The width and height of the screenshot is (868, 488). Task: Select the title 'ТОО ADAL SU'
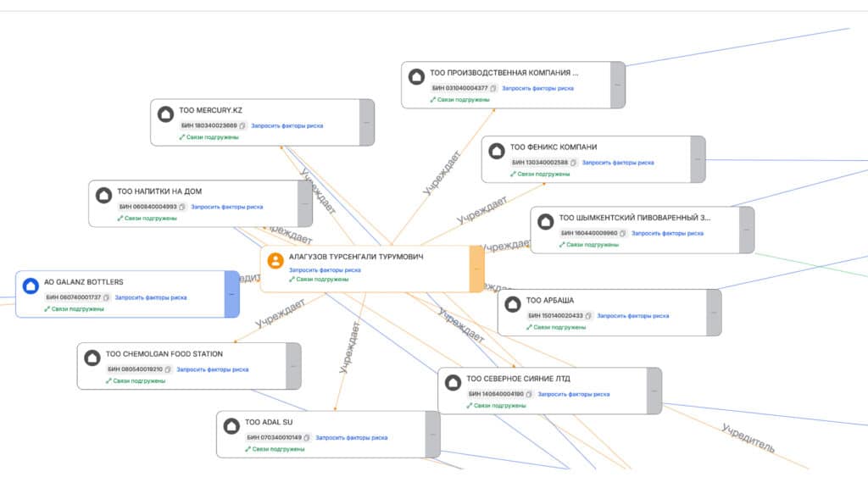point(269,422)
